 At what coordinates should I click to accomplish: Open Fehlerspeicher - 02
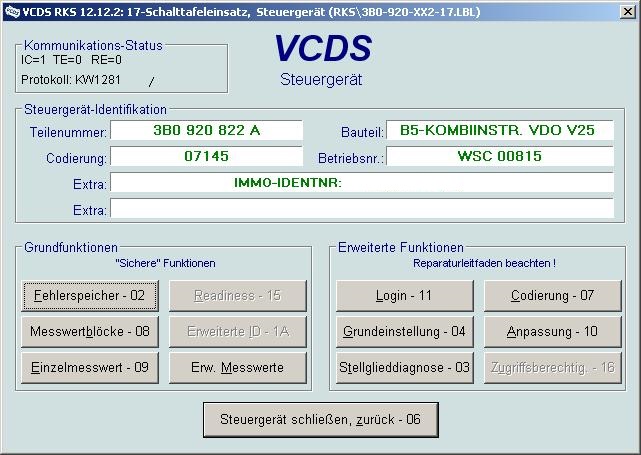coord(90,296)
